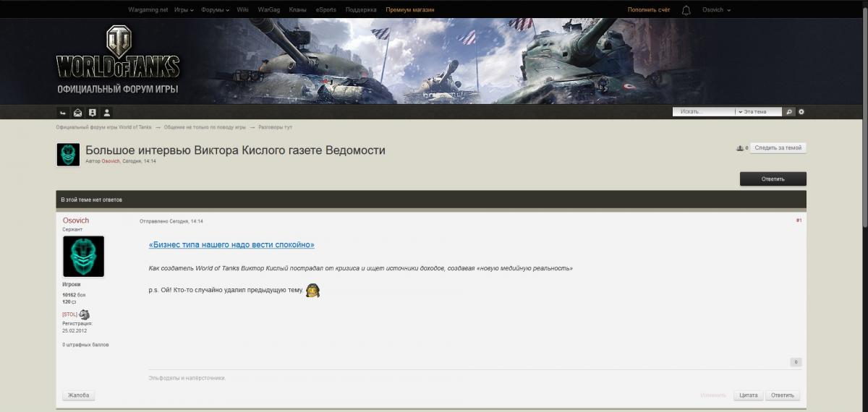Click the smiley emoticon in the post
The height and width of the screenshot is (412, 868).
312,290
